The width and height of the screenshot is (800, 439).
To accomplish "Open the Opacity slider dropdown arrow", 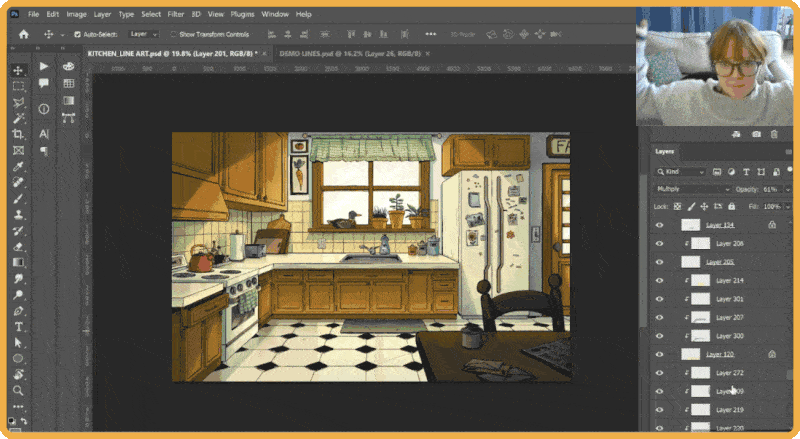I will pyautogui.click(x=788, y=189).
